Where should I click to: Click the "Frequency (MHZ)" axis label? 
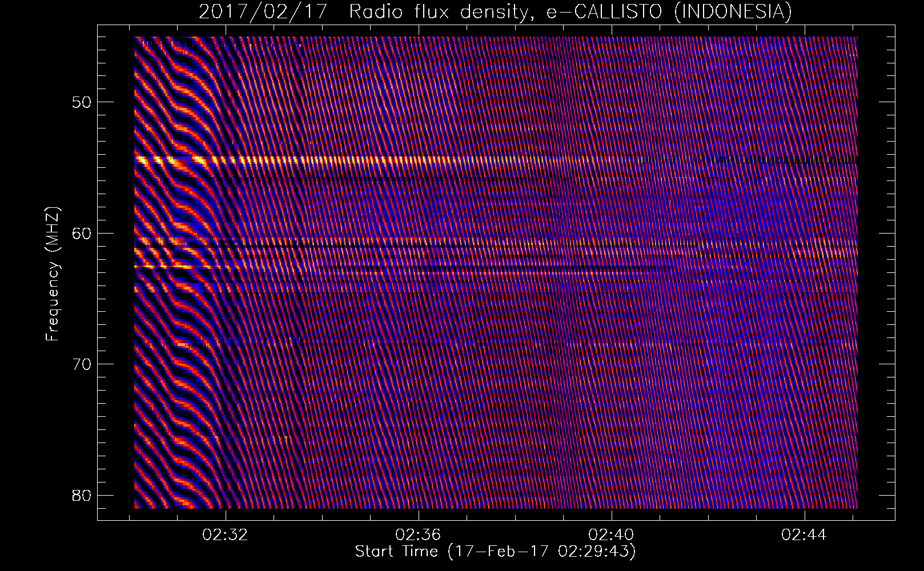click(x=53, y=274)
